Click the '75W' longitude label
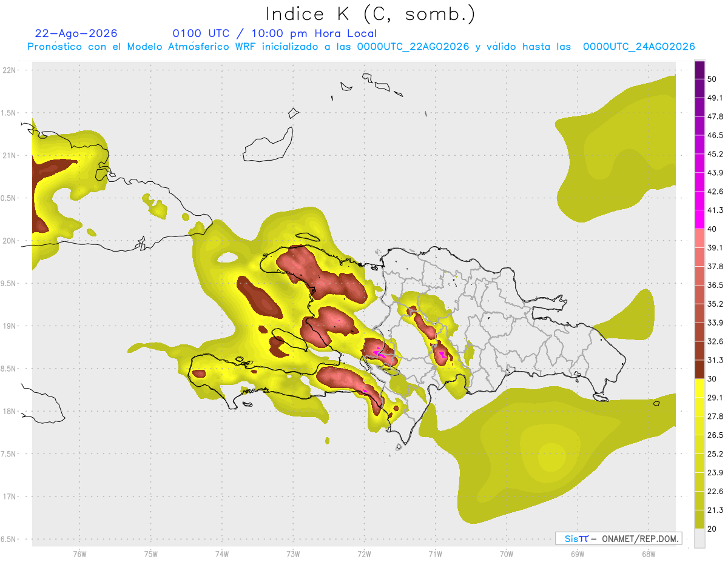Viewport: 728px width, 562px height. tap(150, 554)
